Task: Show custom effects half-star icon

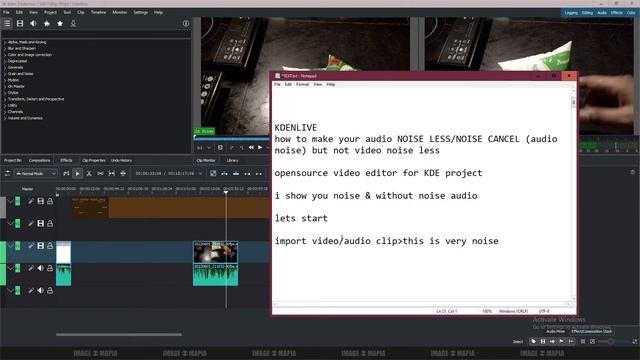Action: 47,24
